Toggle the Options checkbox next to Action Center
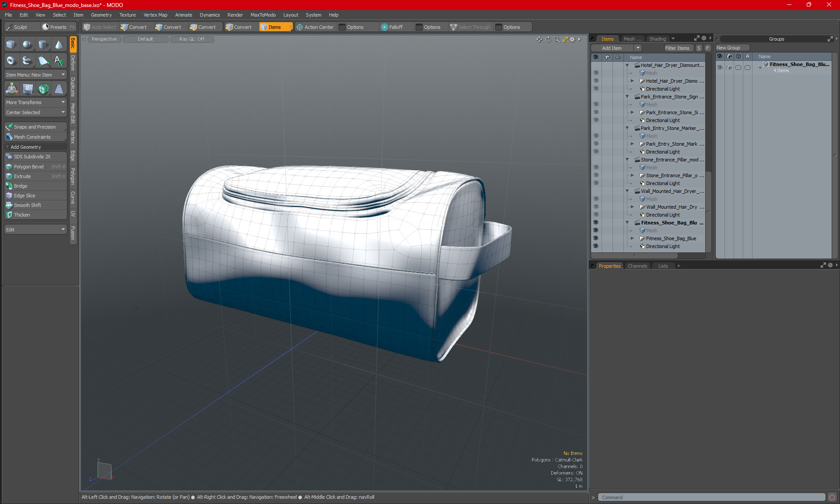Screen dimensions: 840x504 pos(343,27)
